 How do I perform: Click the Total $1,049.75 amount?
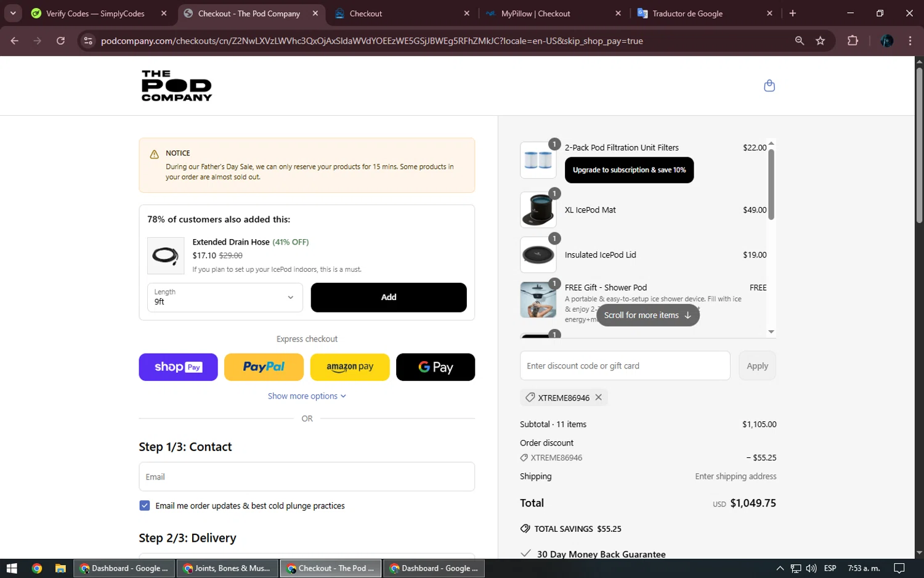tap(753, 503)
